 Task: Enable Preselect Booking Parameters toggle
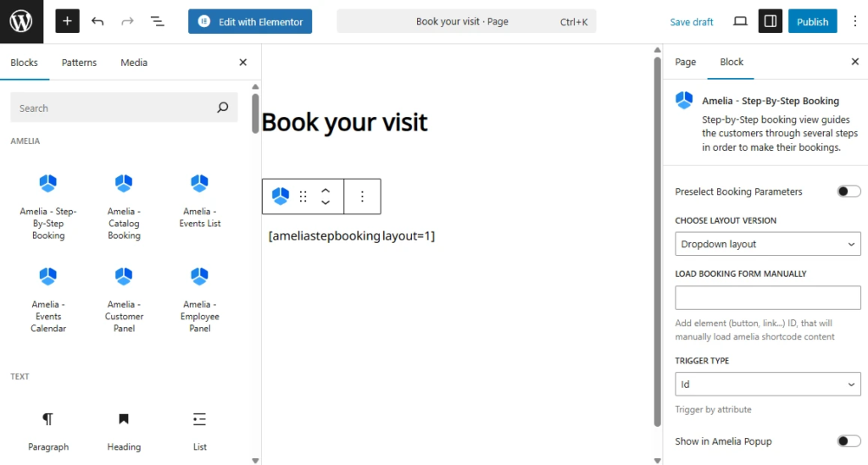849,191
